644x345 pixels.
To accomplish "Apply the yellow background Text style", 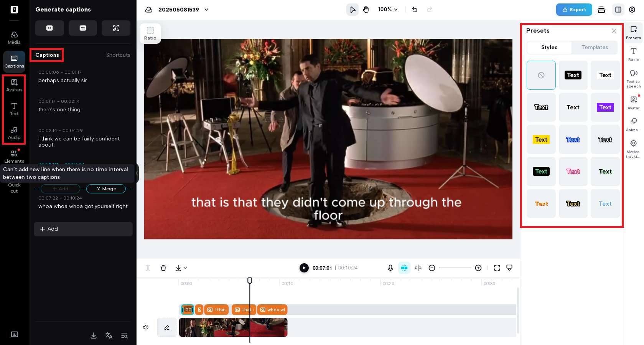I will pyautogui.click(x=541, y=139).
